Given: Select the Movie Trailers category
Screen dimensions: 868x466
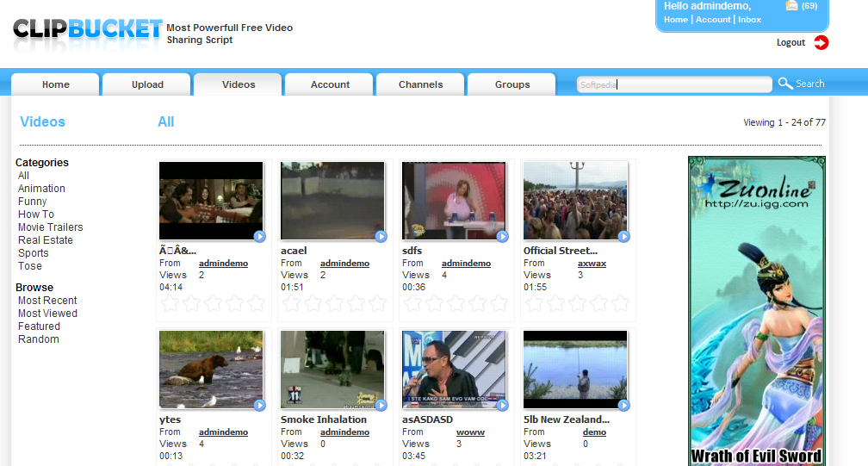Looking at the screenshot, I should click(x=51, y=227).
